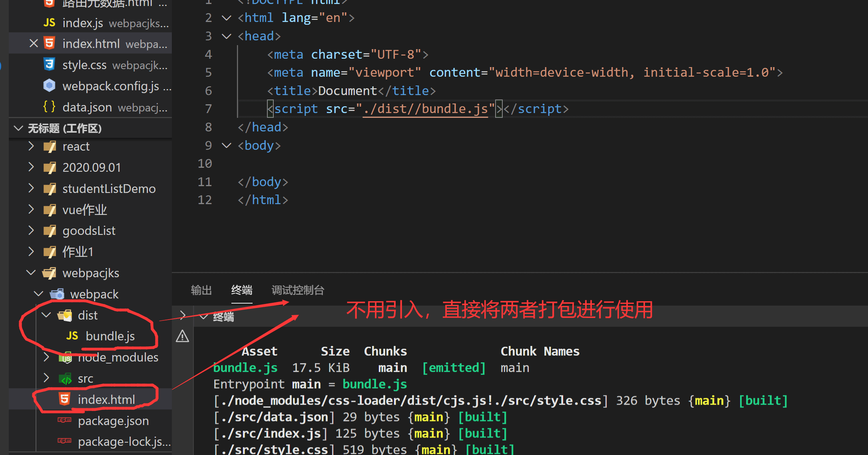Click the goodsList folder icon
This screenshot has height=455, width=868.
click(50, 231)
